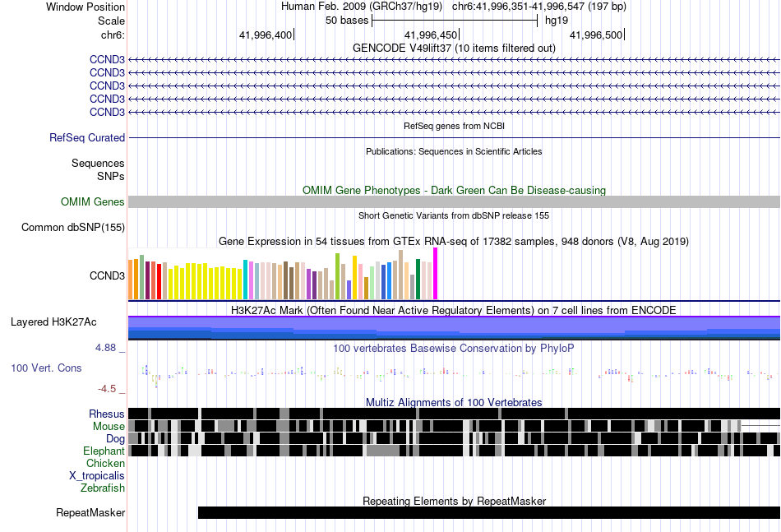Click the Scale track label
This screenshot has height=532, width=781.
pos(111,21)
